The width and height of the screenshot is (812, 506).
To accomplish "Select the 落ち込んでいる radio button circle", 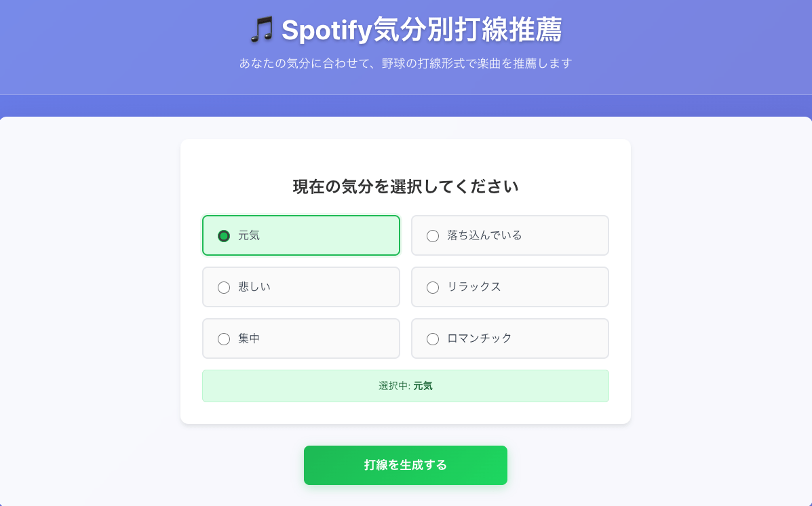I will click(x=433, y=236).
